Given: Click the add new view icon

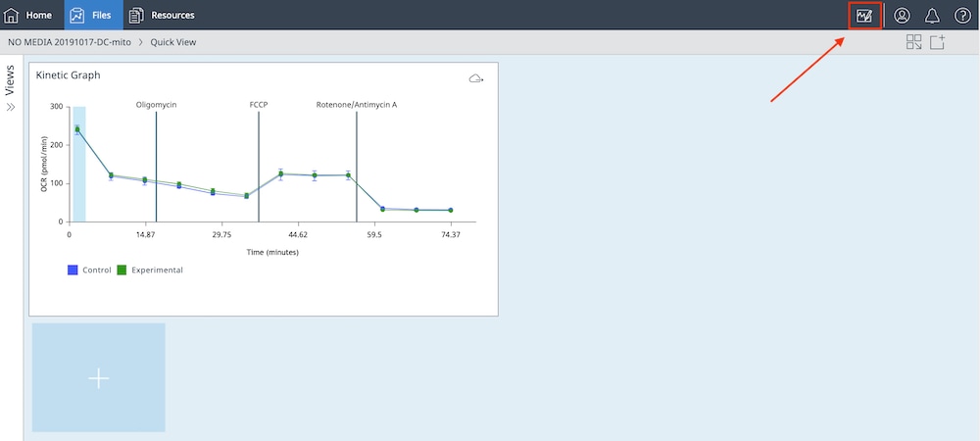Looking at the screenshot, I should (938, 42).
